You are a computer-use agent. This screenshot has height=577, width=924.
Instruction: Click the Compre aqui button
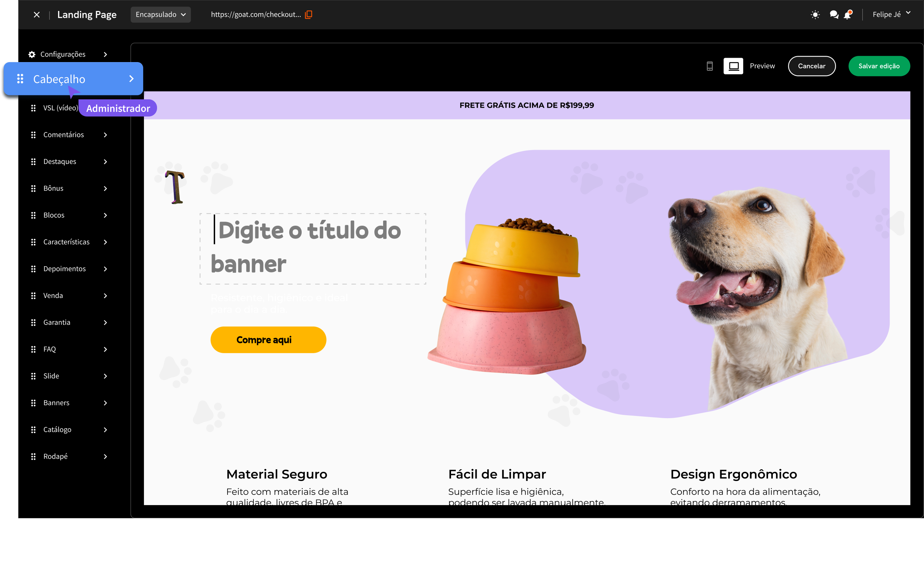coord(268,339)
